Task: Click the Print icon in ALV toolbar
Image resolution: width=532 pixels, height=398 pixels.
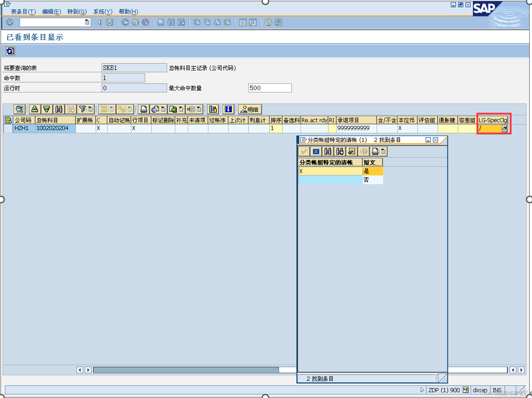Action: (x=144, y=109)
